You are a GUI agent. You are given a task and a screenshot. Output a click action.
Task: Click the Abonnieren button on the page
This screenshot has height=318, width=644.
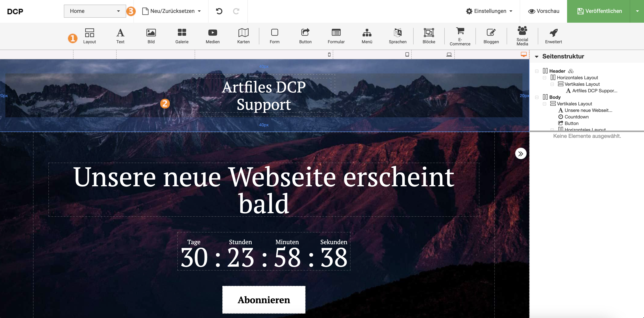(x=264, y=300)
